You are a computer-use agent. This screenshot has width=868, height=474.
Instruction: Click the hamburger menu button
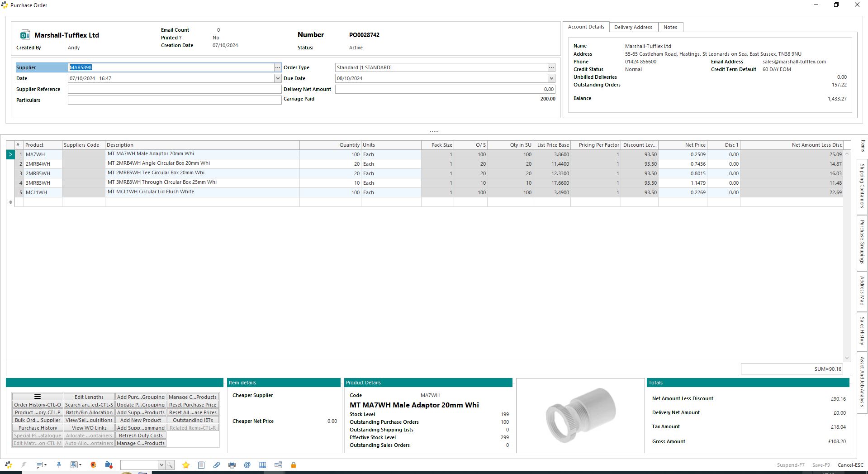38,397
